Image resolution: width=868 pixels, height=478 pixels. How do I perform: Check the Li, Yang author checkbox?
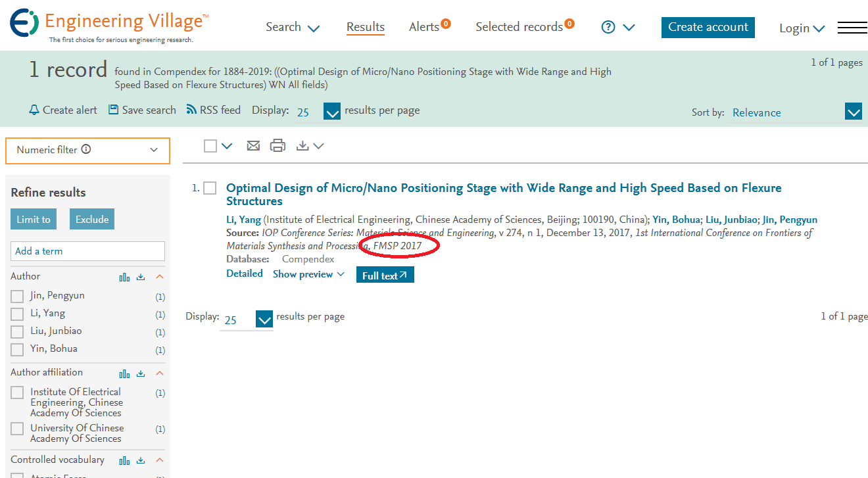click(x=17, y=314)
